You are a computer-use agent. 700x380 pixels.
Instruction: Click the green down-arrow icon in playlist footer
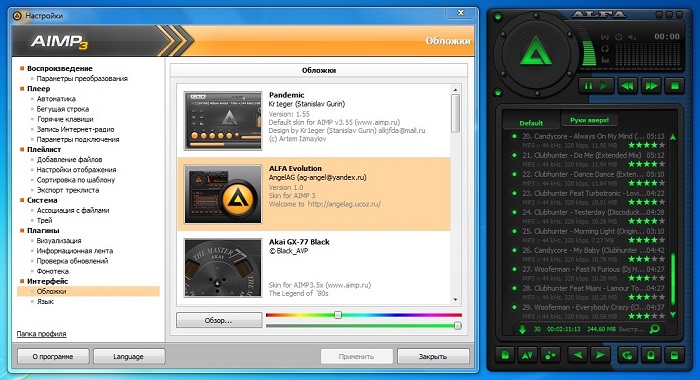pyautogui.click(x=522, y=330)
